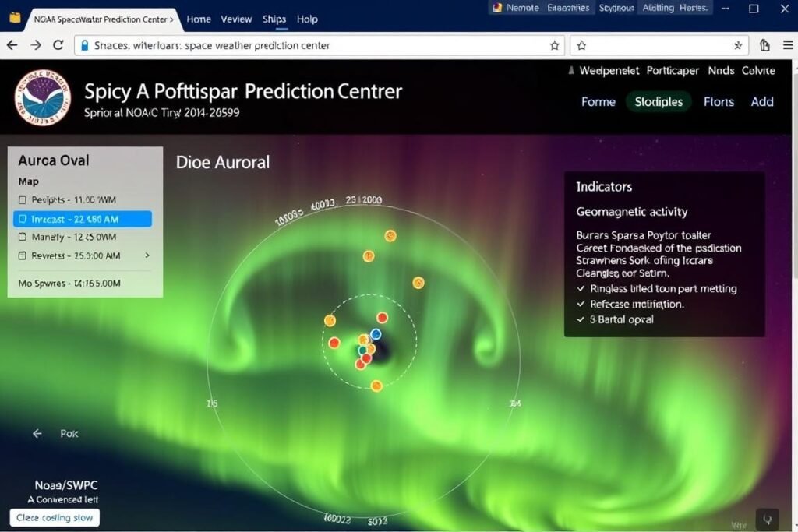Click the back arrow near Pok label
Viewport: 798px width, 532px height.
37,433
